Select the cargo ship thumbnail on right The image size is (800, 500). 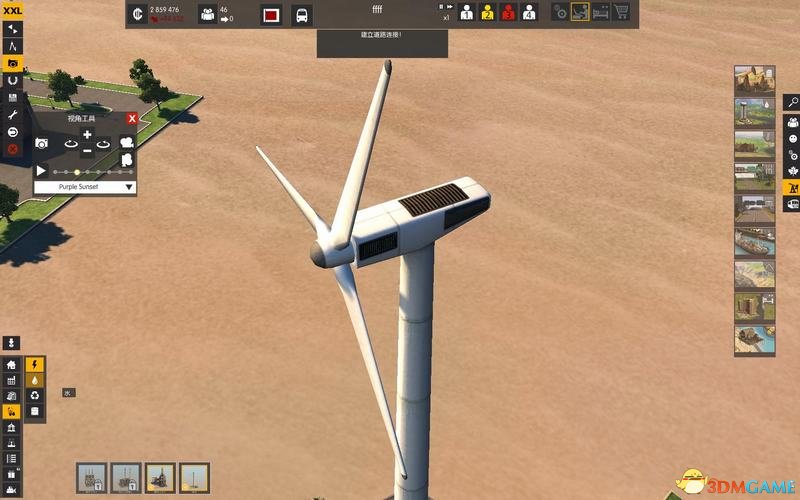pyautogui.click(x=755, y=243)
